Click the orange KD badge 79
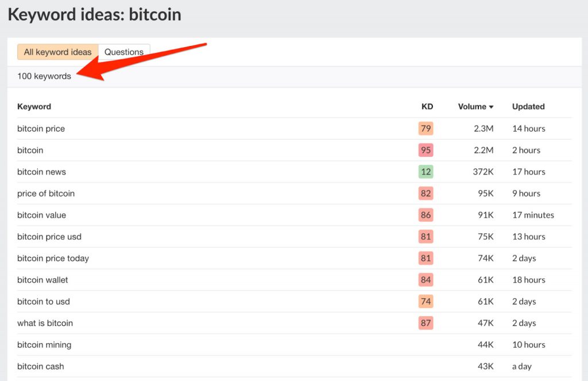The image size is (588, 381). click(425, 129)
